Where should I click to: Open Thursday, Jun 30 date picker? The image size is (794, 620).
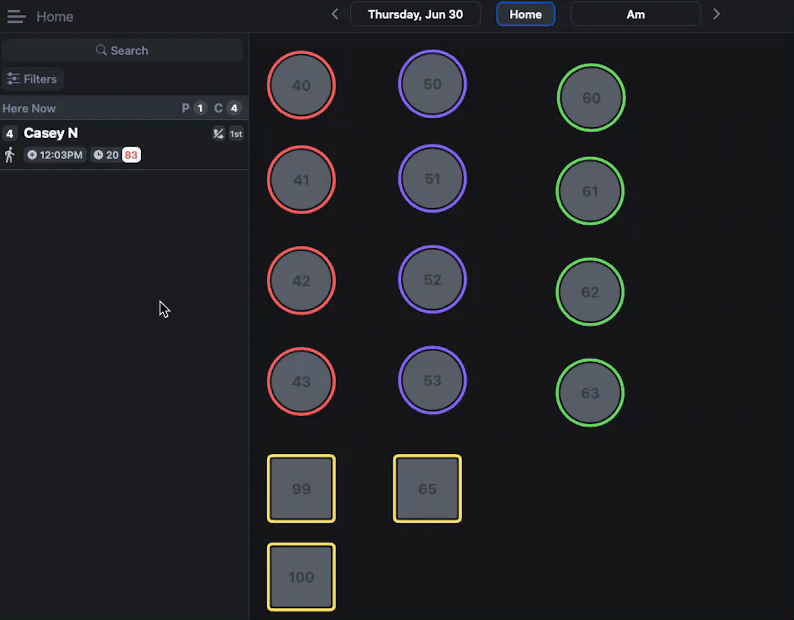tap(415, 14)
